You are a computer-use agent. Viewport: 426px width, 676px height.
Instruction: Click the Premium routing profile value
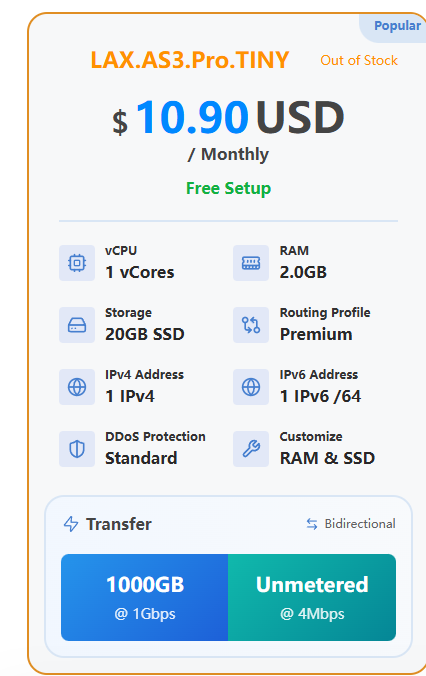click(316, 335)
